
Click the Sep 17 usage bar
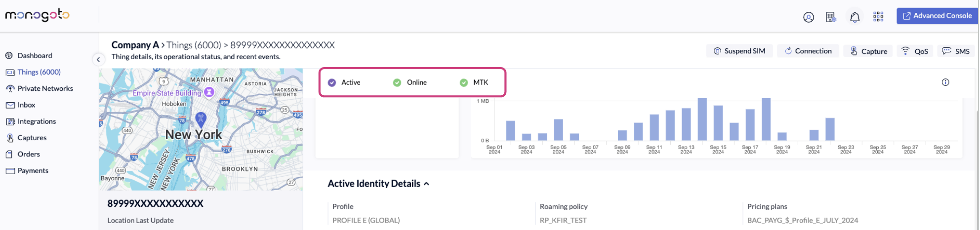coord(750,125)
